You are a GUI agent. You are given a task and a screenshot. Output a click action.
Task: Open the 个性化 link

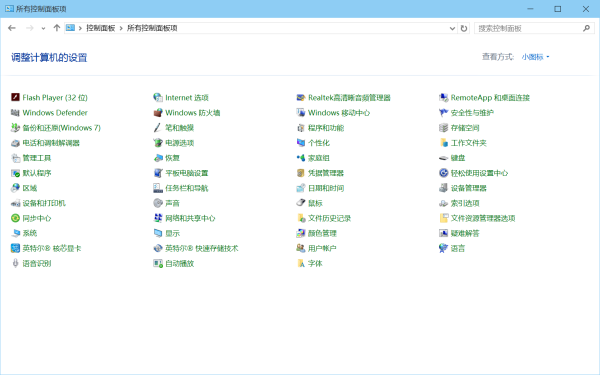(319, 143)
